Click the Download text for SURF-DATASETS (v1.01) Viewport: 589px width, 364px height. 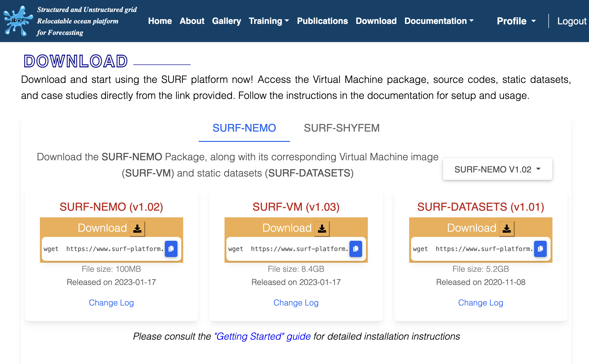click(471, 228)
